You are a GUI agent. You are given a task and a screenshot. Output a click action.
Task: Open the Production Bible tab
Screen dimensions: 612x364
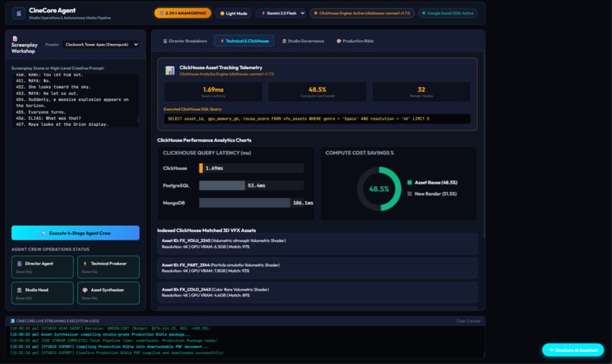click(x=355, y=41)
